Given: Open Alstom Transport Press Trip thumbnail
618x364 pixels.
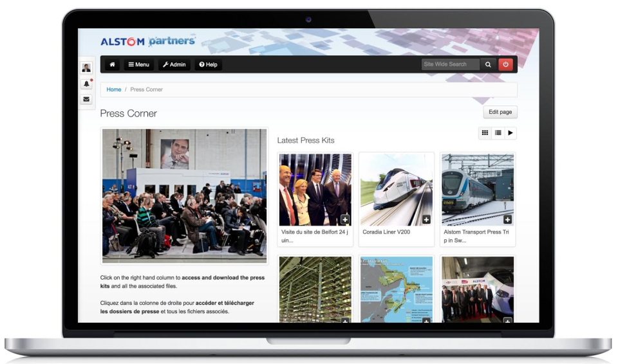Looking at the screenshot, I should pos(478,190).
